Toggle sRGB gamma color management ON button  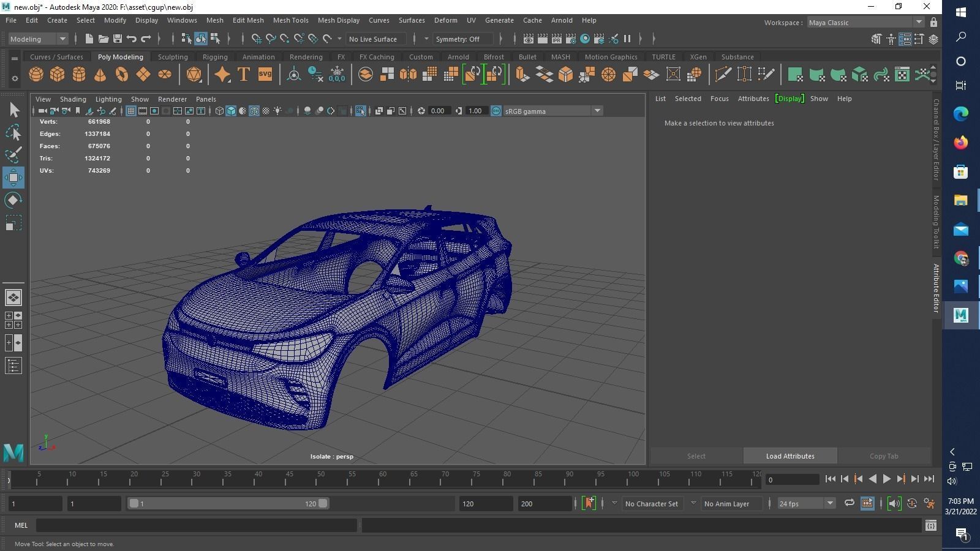point(496,111)
